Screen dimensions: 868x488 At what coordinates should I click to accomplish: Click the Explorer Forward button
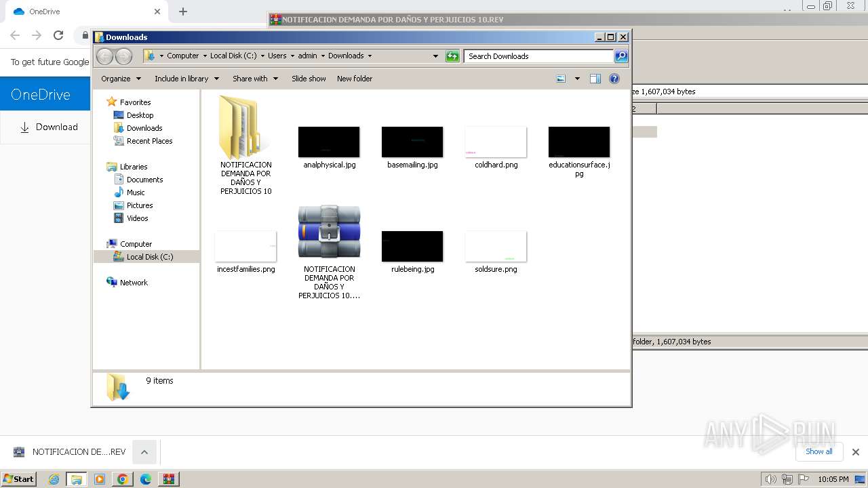(123, 56)
